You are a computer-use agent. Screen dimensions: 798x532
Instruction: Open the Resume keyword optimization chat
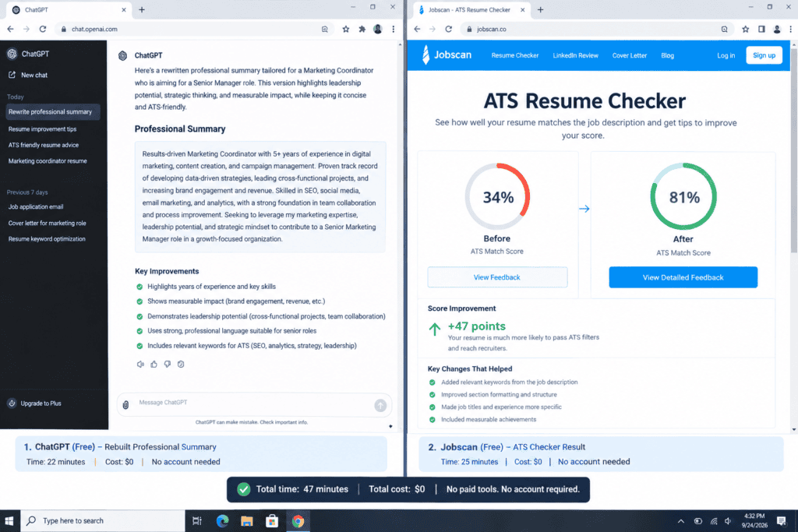click(x=47, y=239)
